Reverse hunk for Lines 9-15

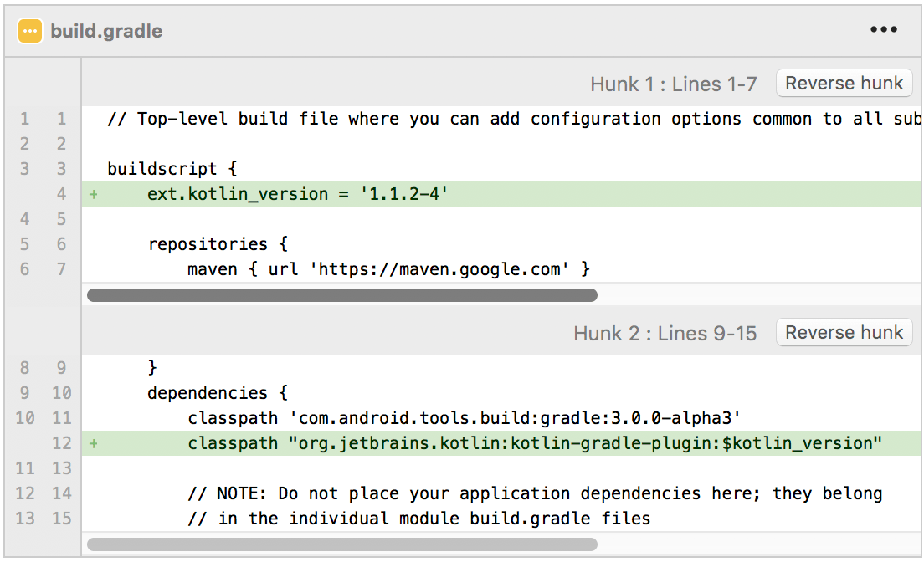[844, 333]
